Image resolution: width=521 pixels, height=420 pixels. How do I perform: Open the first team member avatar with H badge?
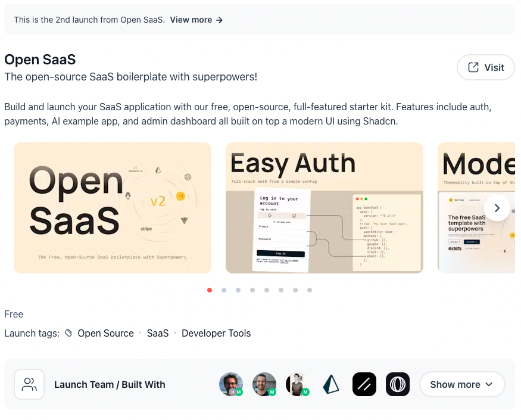[x=231, y=384]
